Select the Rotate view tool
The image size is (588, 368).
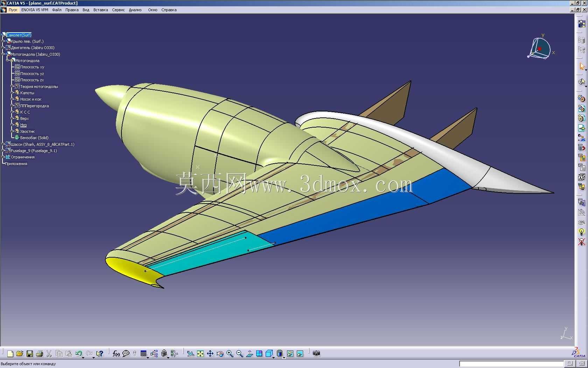pos(220,354)
